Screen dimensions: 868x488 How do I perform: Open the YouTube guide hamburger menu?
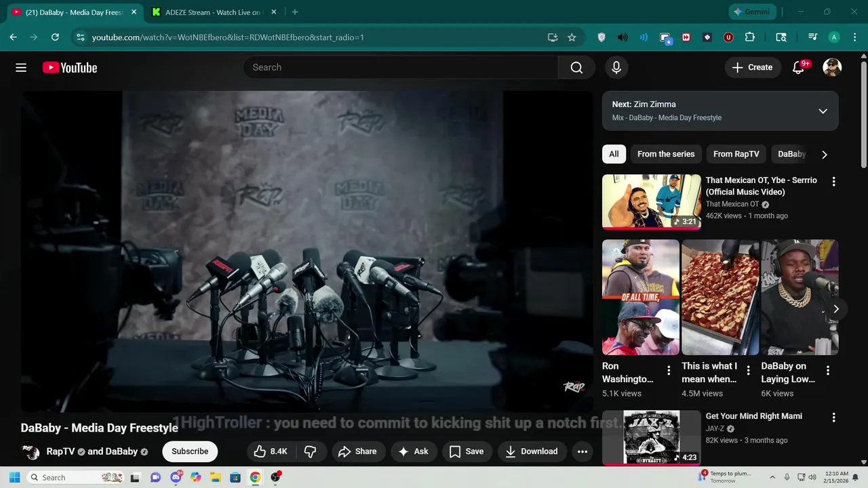[21, 68]
